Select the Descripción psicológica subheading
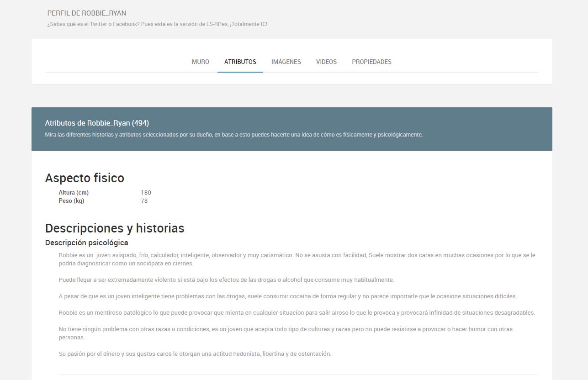The height and width of the screenshot is (380, 588). point(86,243)
